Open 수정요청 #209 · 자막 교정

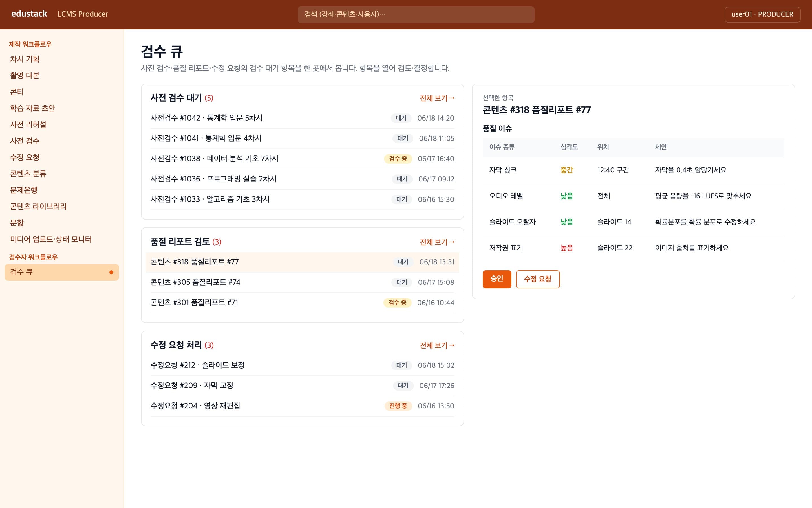[x=302, y=386]
